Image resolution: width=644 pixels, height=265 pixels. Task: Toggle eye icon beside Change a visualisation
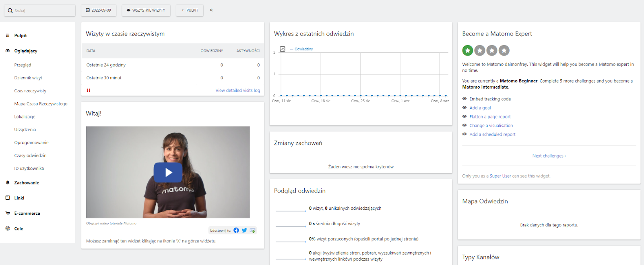(464, 125)
